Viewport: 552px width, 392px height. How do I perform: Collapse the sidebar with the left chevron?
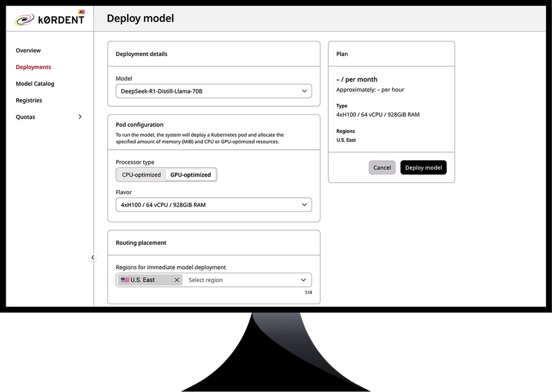tap(93, 257)
